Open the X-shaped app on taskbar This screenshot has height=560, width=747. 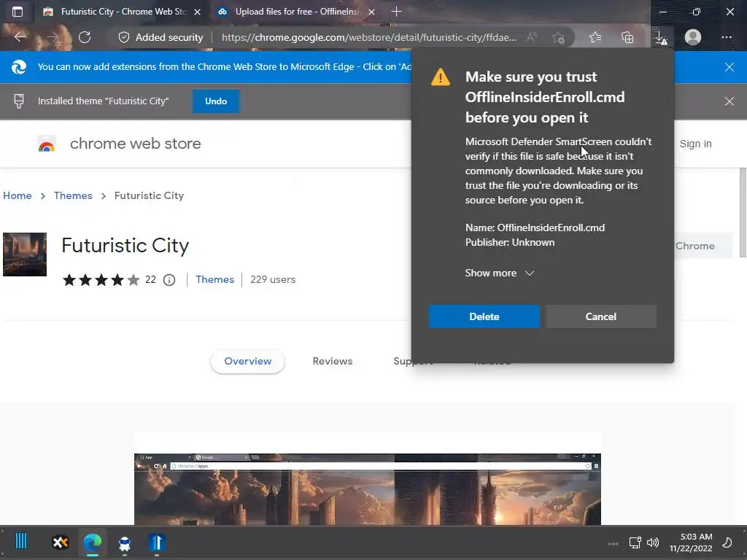tap(61, 542)
